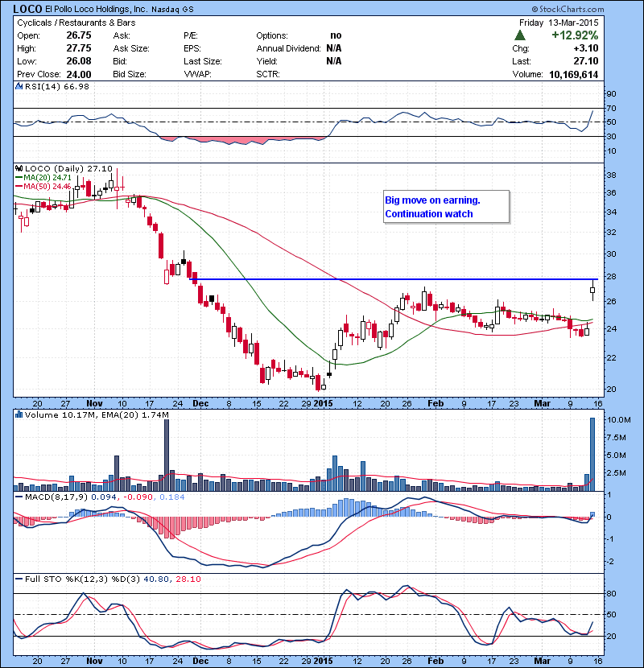
Task: Click the MA(20) 24.71 legend value
Action: pyautogui.click(x=47, y=178)
